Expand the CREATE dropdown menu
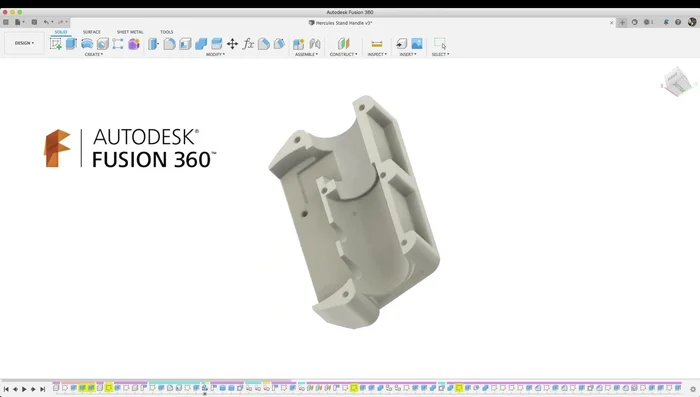 coord(94,54)
